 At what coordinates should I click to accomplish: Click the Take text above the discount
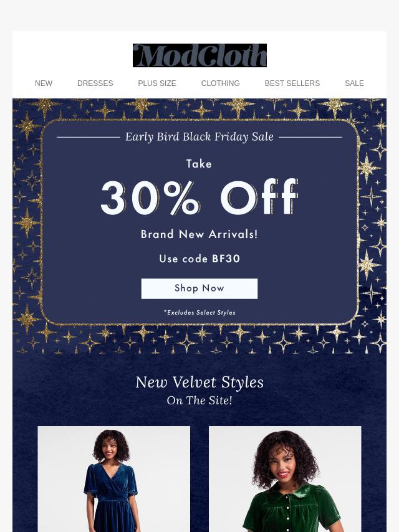pos(199,164)
